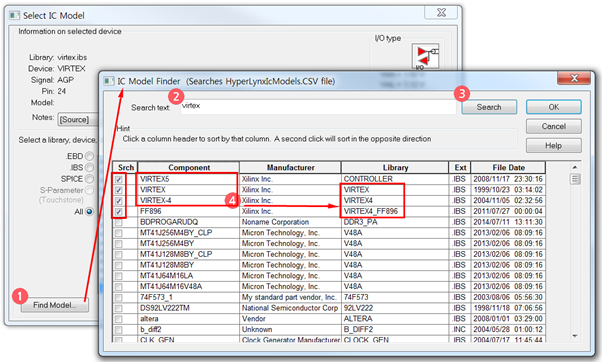Sort by the Srch column header
Screen dimensions: 602x362
(x=125, y=167)
